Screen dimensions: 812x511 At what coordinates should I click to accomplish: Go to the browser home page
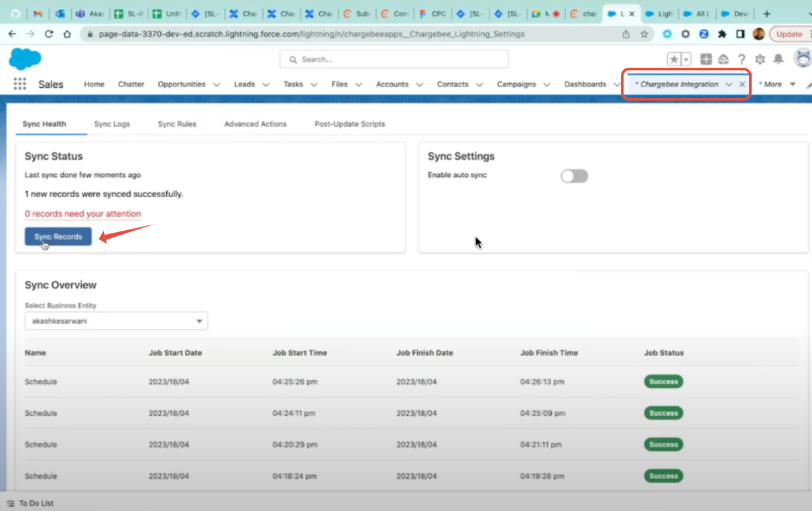click(x=67, y=34)
